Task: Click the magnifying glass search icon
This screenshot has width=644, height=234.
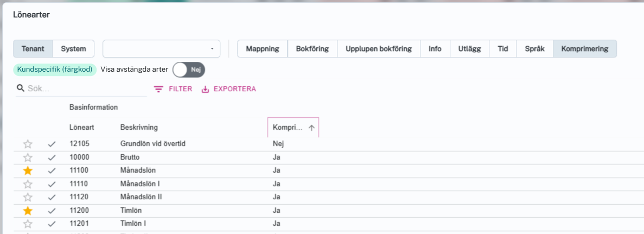Action: pyautogui.click(x=21, y=88)
